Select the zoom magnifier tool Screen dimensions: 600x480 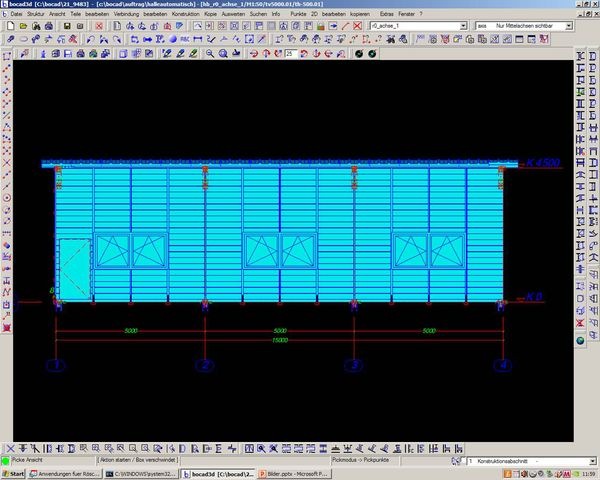coord(210,53)
